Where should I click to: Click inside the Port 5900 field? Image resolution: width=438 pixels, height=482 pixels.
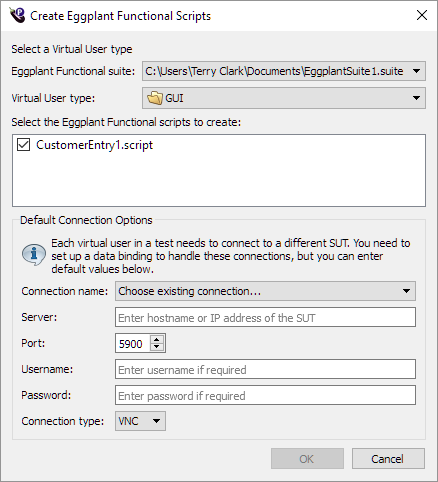click(x=133, y=343)
